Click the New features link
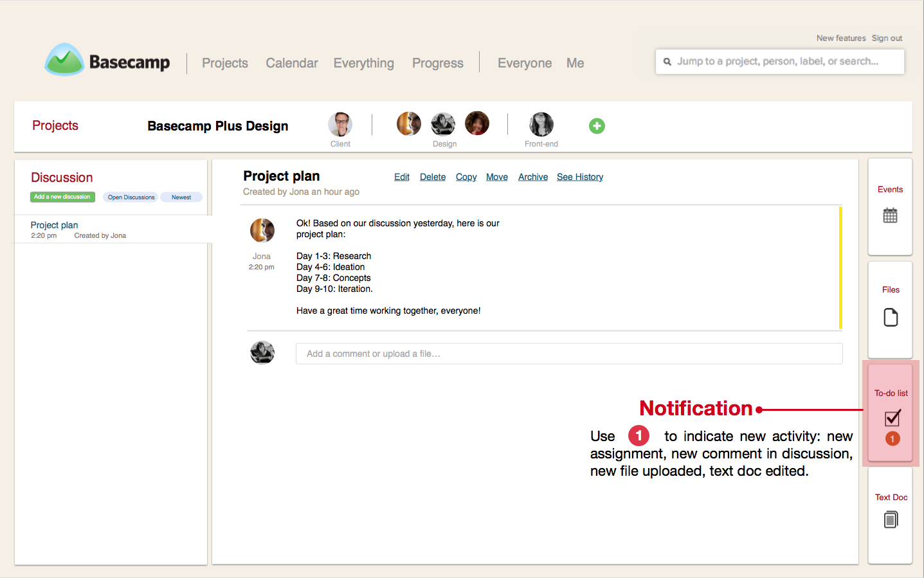 [841, 38]
